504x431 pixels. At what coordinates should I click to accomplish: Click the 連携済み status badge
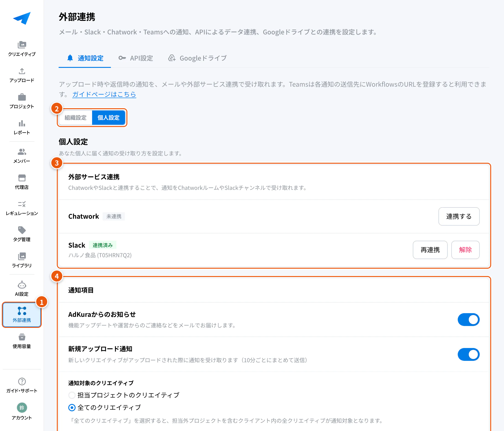pyautogui.click(x=103, y=245)
